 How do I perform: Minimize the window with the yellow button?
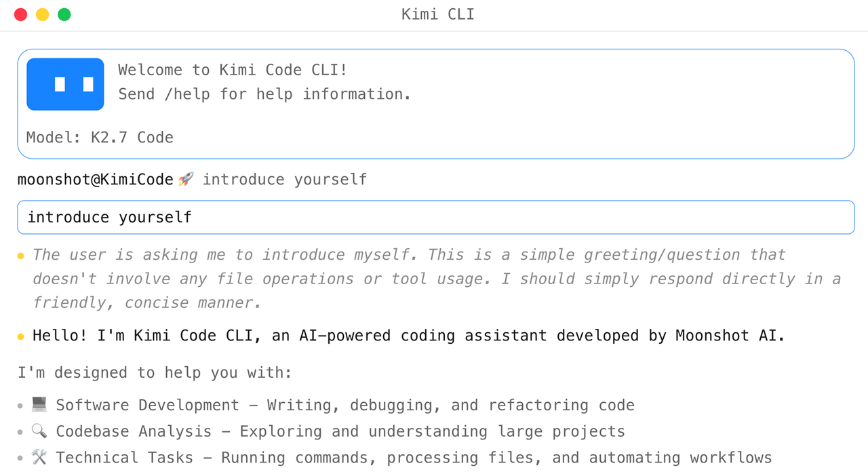(x=42, y=14)
